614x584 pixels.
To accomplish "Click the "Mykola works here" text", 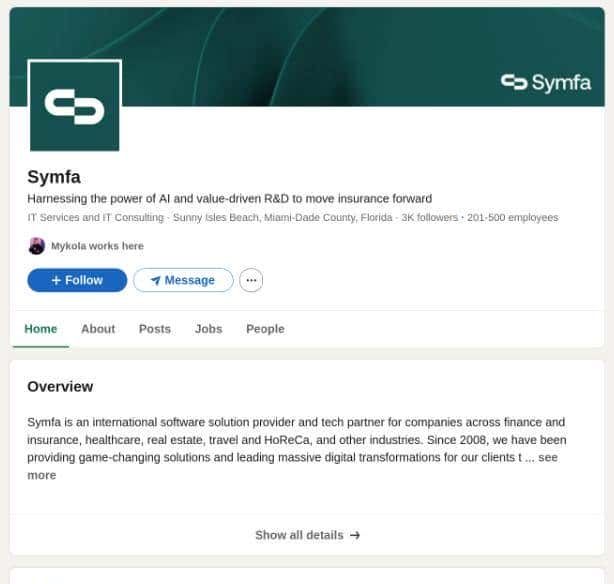I will point(97,246).
